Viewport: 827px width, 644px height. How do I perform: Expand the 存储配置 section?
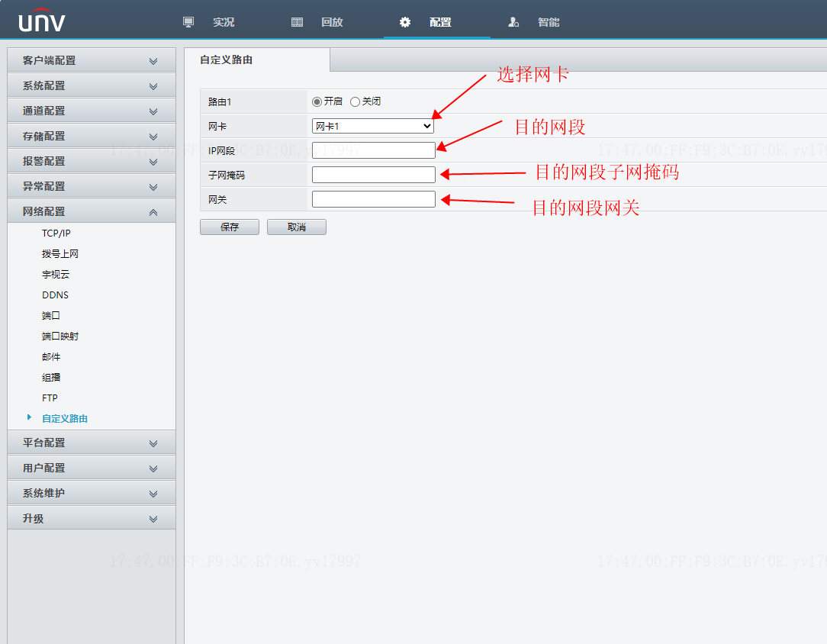click(x=92, y=136)
